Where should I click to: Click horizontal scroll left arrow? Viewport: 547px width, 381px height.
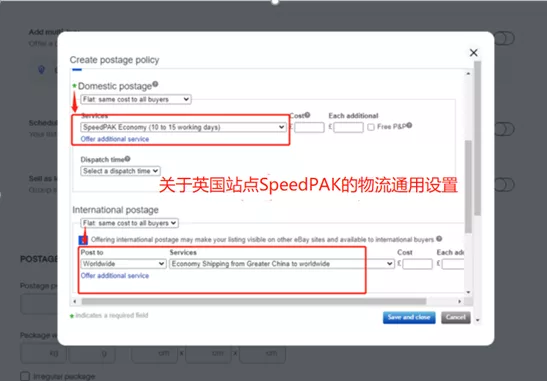[x=75, y=301]
